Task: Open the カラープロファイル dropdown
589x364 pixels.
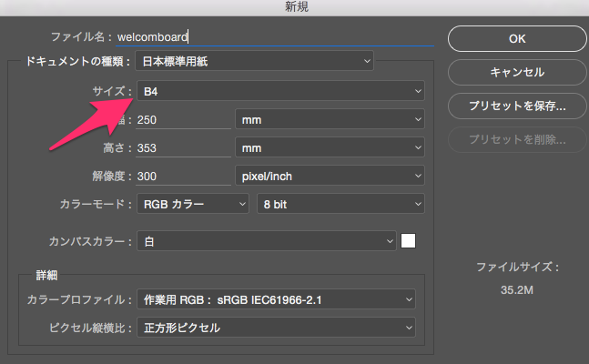Action: click(276, 299)
